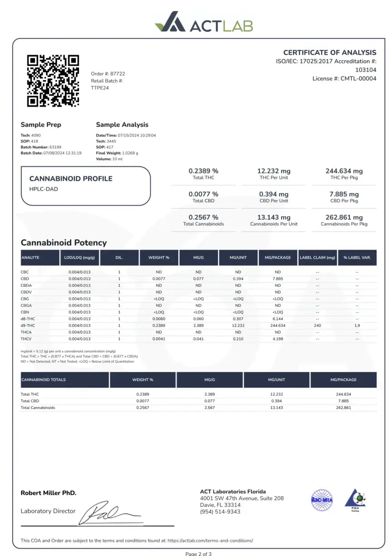Screen dimensions: 392x556
Task: Click the LABEL CLAIM (mg) column header
Action: [317, 257]
